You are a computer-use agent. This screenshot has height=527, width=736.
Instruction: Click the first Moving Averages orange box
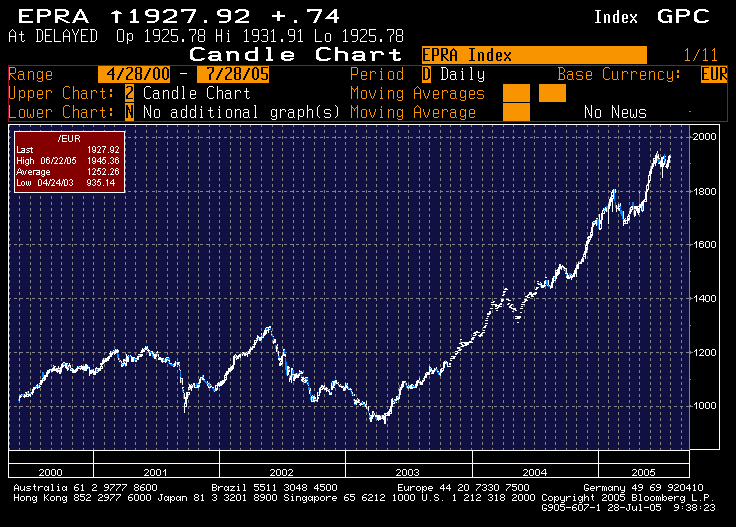click(516, 93)
